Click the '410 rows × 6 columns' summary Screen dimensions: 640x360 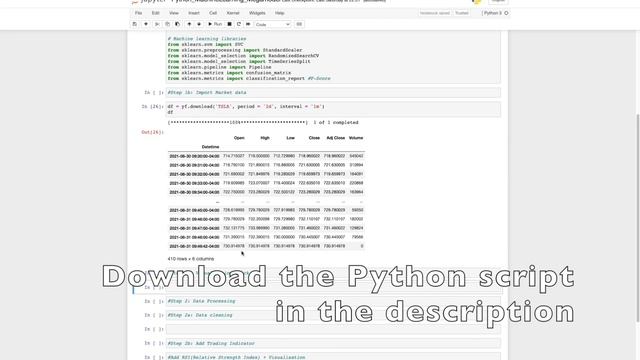(191, 259)
